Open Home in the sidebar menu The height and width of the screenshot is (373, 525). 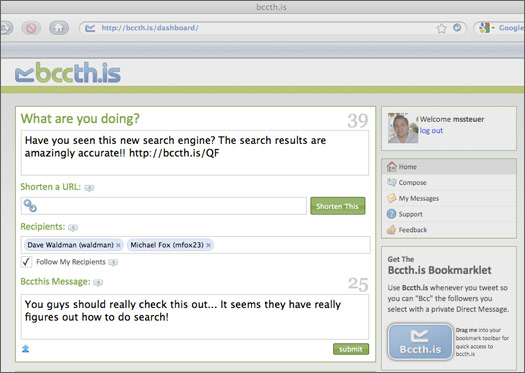point(449,167)
